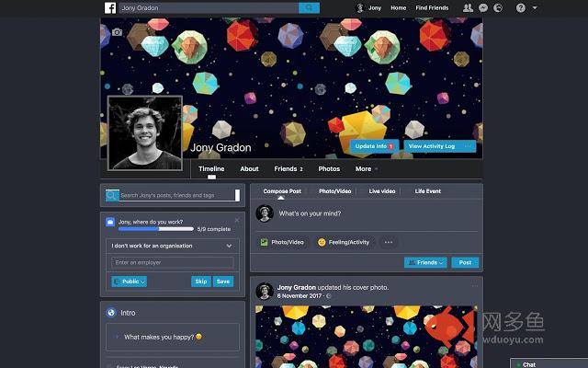Click the View Activity Log button
The height and width of the screenshot is (368, 588).
432,146
